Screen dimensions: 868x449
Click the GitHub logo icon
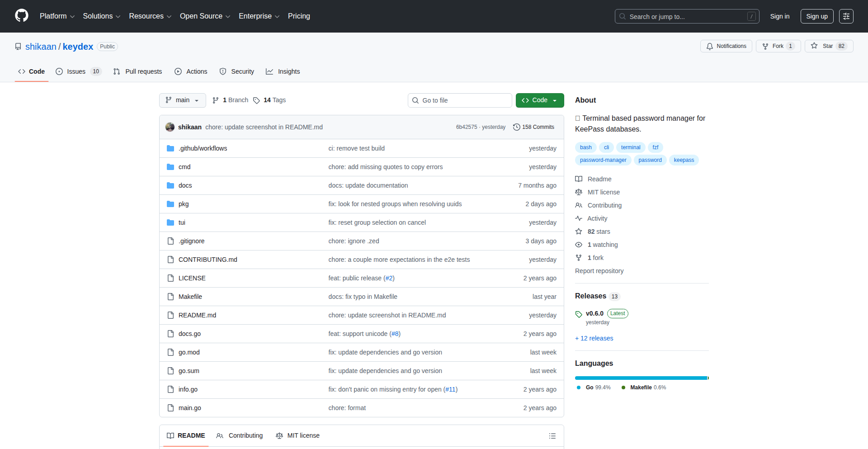(x=21, y=16)
